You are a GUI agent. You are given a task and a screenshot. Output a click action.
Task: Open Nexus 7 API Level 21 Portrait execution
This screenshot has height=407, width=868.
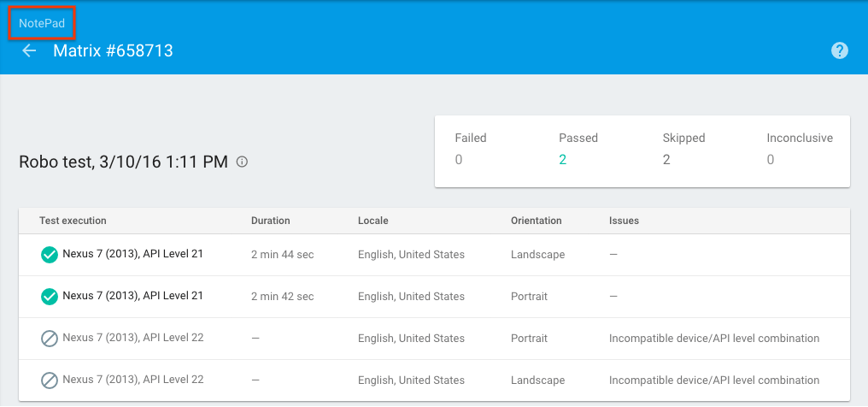click(x=132, y=296)
